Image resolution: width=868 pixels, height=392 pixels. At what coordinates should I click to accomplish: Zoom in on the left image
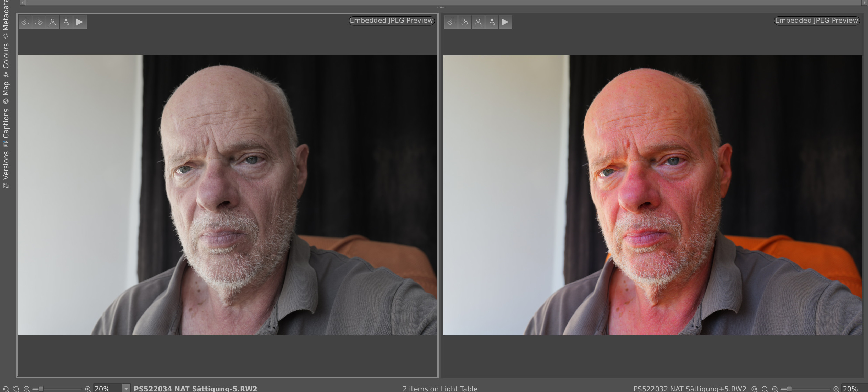[x=88, y=389]
